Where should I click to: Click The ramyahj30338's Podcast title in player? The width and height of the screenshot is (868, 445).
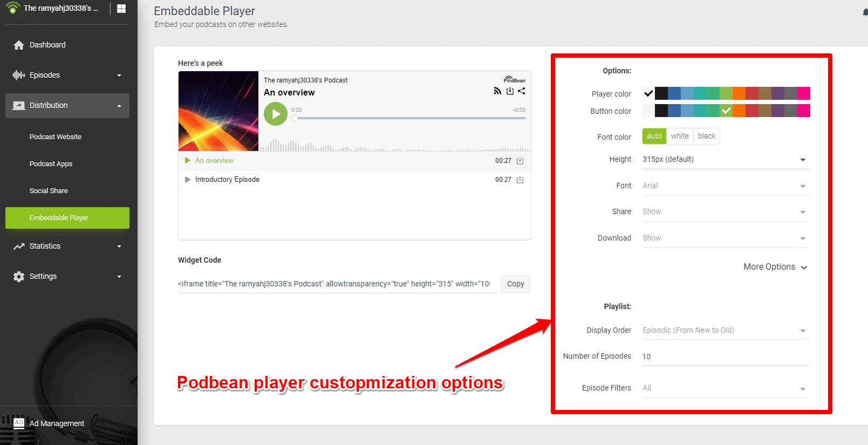click(x=305, y=80)
